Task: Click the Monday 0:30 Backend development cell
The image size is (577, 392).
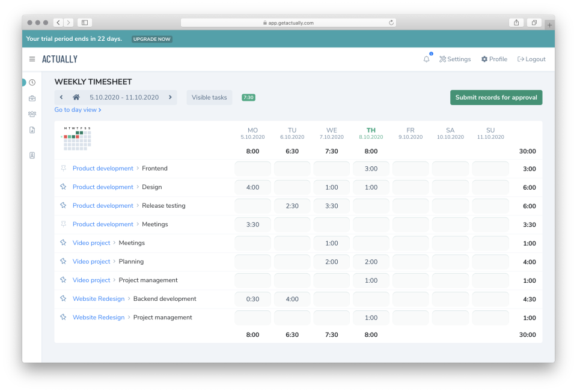Action: pos(252,299)
